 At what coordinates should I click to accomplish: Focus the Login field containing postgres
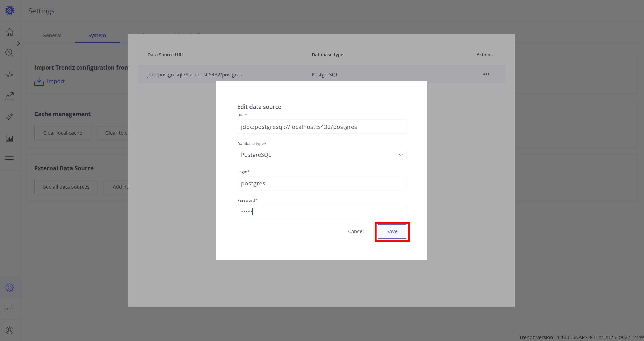pyautogui.click(x=321, y=183)
